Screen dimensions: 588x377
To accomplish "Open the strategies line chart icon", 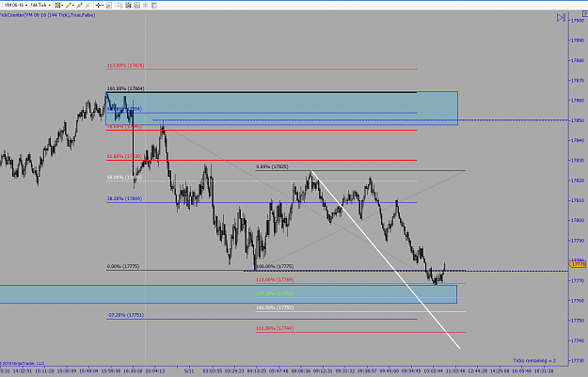I will [136, 6].
